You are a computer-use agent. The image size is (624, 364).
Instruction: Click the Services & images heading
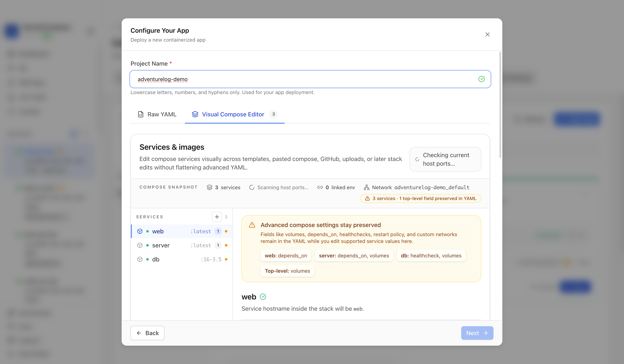click(172, 147)
